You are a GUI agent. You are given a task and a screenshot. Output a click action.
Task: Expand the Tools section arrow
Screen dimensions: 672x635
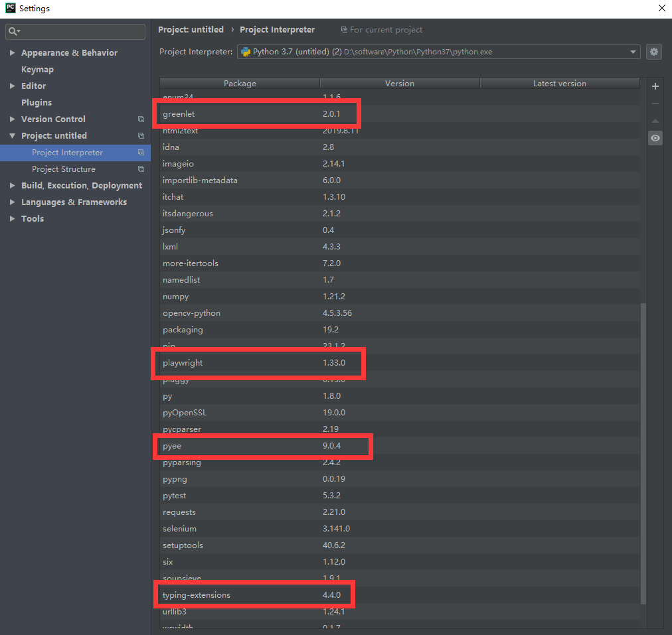tap(12, 219)
